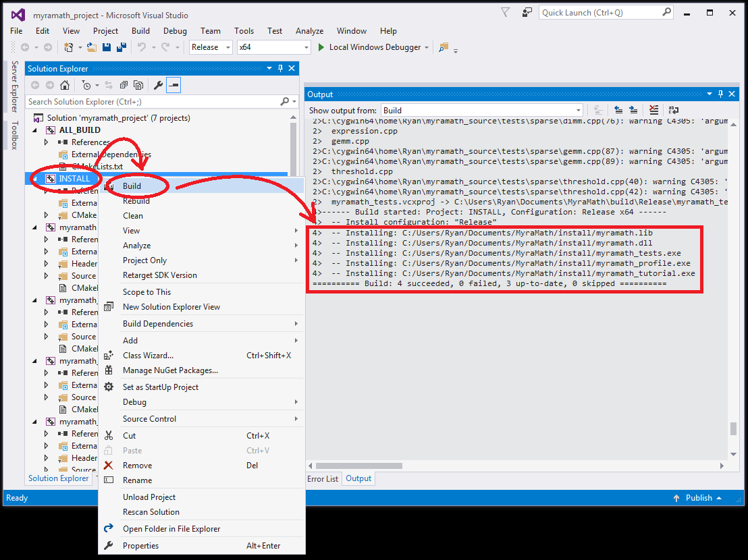Click the Save floppy disk icon

(x=107, y=47)
